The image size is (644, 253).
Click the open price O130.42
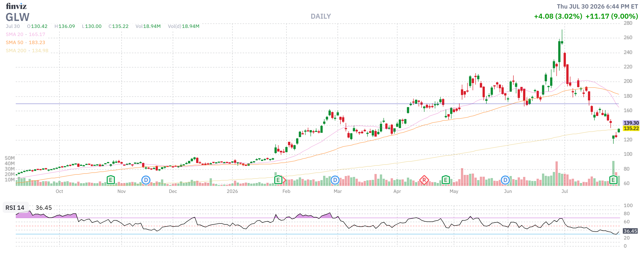tap(37, 26)
